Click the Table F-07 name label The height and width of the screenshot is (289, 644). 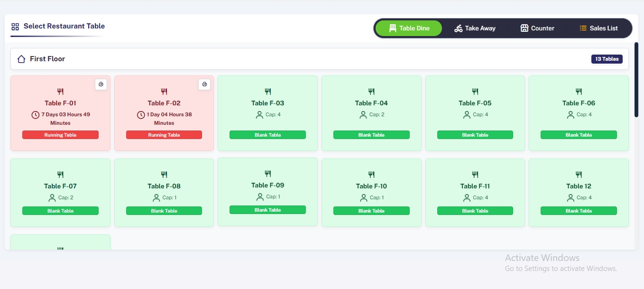click(x=60, y=186)
